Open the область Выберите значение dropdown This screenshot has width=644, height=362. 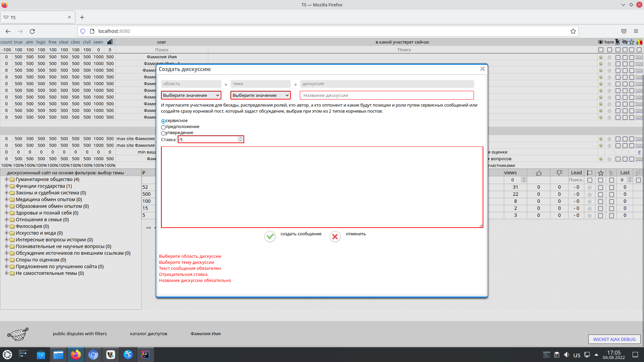[x=191, y=95]
